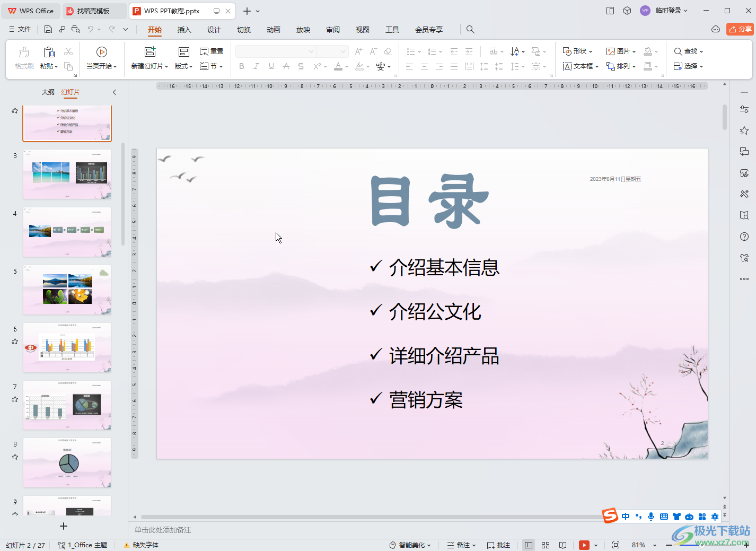Image resolution: width=756 pixels, height=551 pixels.
Task: Click the New Slide (新建幻灯片) icon
Action: pyautogui.click(x=150, y=51)
